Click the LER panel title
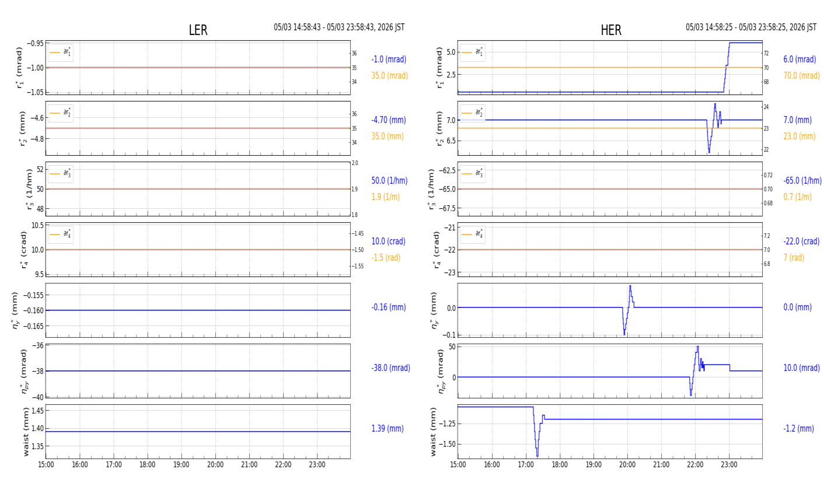The width and height of the screenshot is (824, 504). (x=198, y=30)
